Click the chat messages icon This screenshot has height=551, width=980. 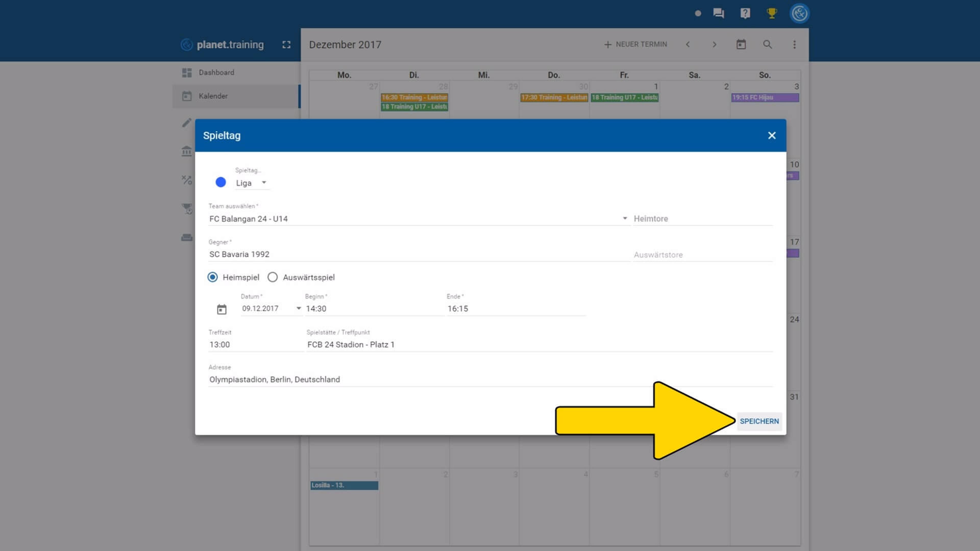[718, 13]
